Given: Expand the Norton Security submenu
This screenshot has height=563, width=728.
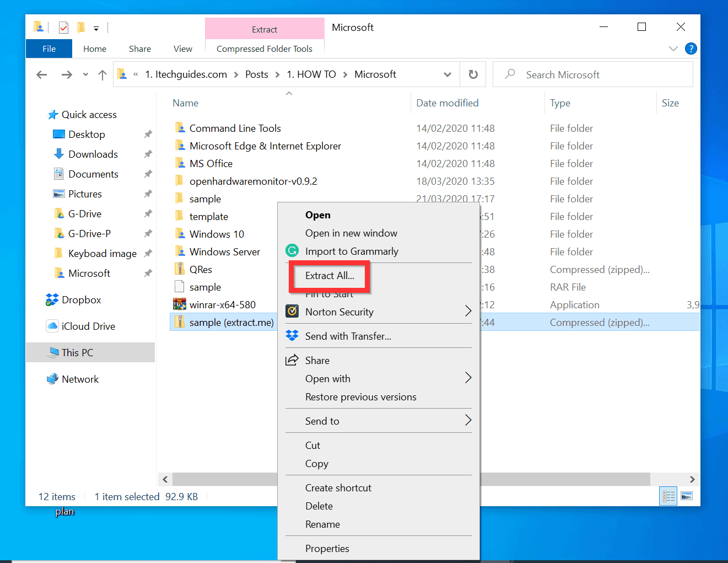Looking at the screenshot, I should pos(468,312).
